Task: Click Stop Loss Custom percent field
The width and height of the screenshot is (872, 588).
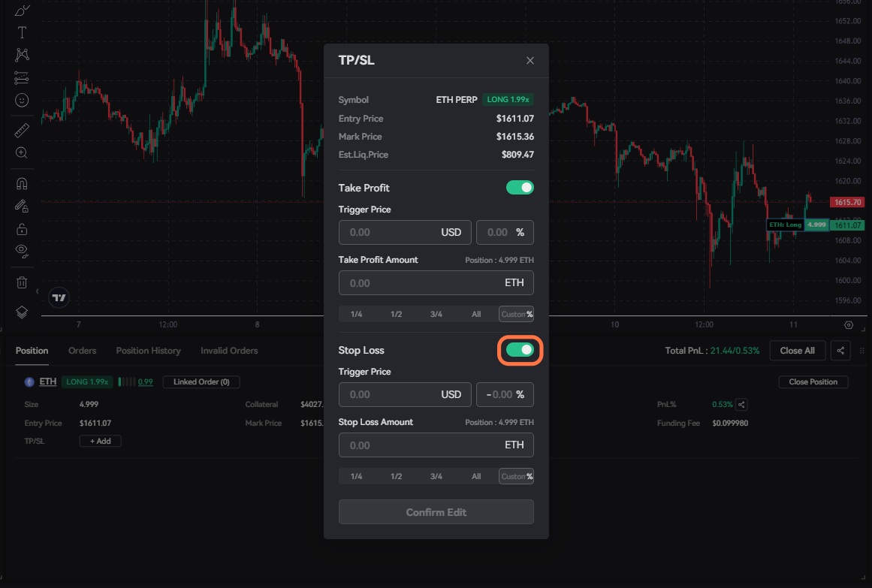Action: 516,476
